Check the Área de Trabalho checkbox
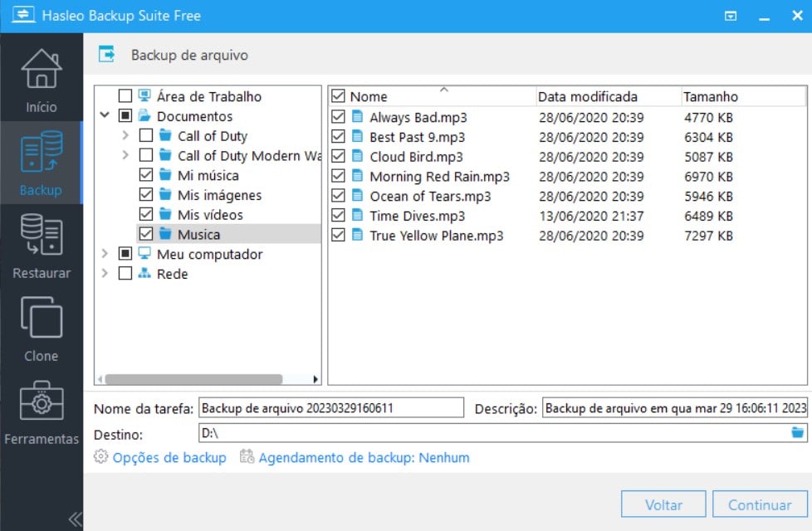Viewport: 812px width, 531px height. (x=125, y=95)
